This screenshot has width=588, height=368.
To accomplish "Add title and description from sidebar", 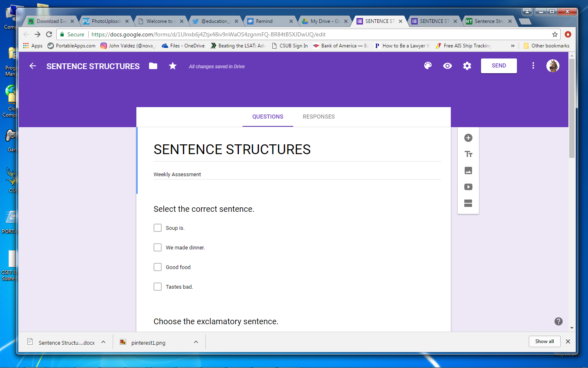I will [x=468, y=154].
